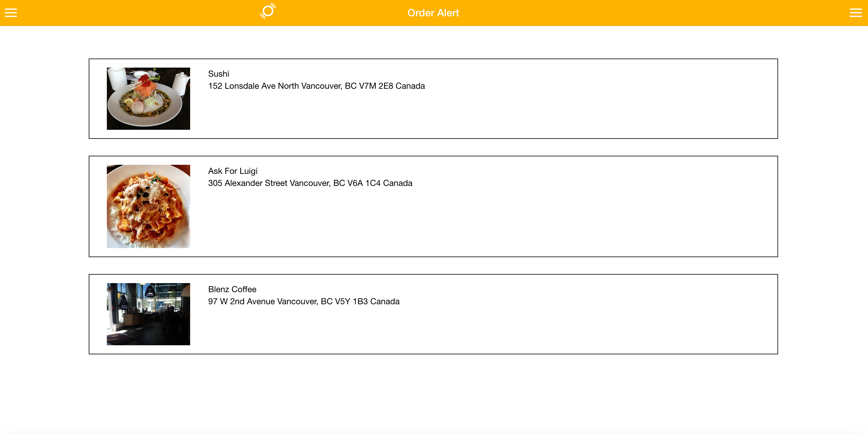Open the Sushi dish photo thumbnail
Screen dimensions: 868x434
point(148,98)
